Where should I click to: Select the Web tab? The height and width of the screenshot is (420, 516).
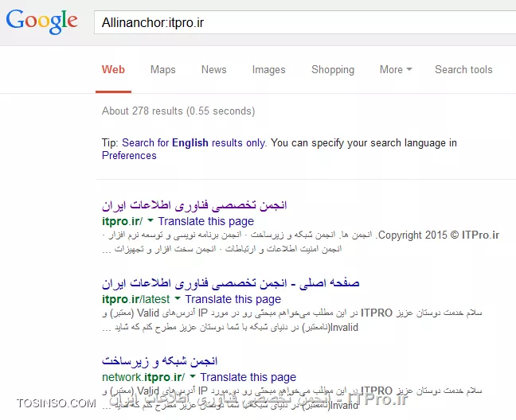click(x=113, y=70)
